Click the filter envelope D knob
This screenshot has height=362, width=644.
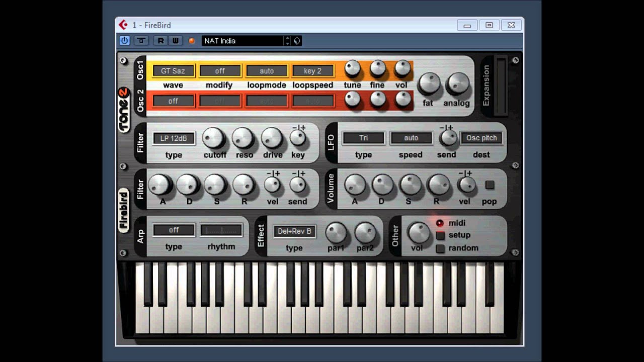(x=187, y=185)
